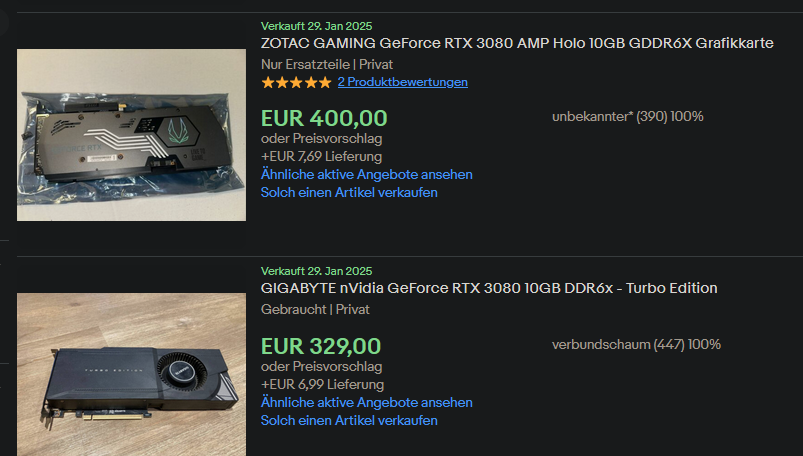Viewport: 803px width, 456px height.
Task: Click the EUR 400,00 sold price
Action: (324, 118)
